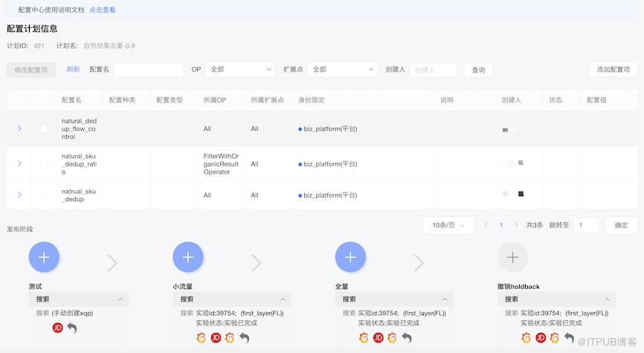Open the 点击查看 documentation link
Image resolution: width=644 pixels, height=353 pixels.
pyautogui.click(x=103, y=10)
